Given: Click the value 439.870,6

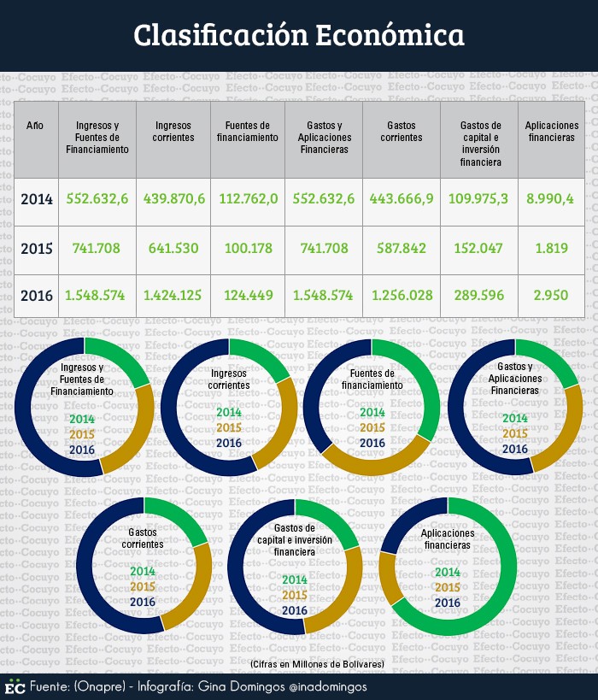Looking at the screenshot, I should pyautogui.click(x=174, y=198).
